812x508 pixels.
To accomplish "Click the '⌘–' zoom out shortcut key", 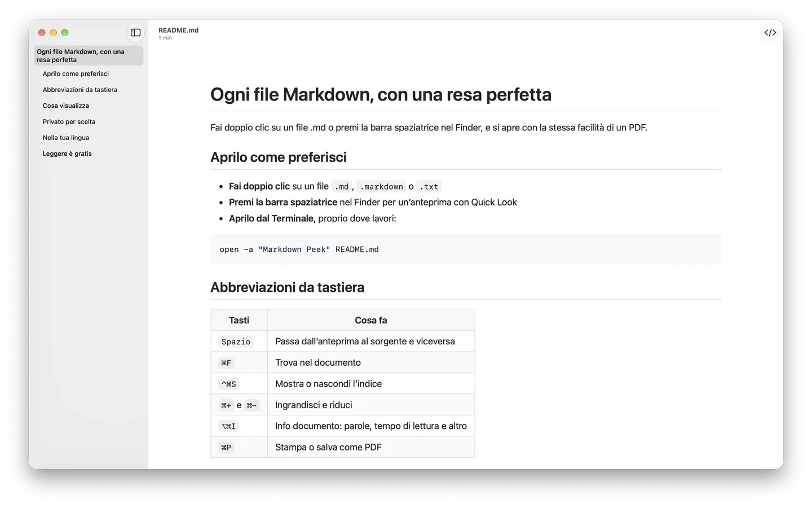I will coord(251,405).
